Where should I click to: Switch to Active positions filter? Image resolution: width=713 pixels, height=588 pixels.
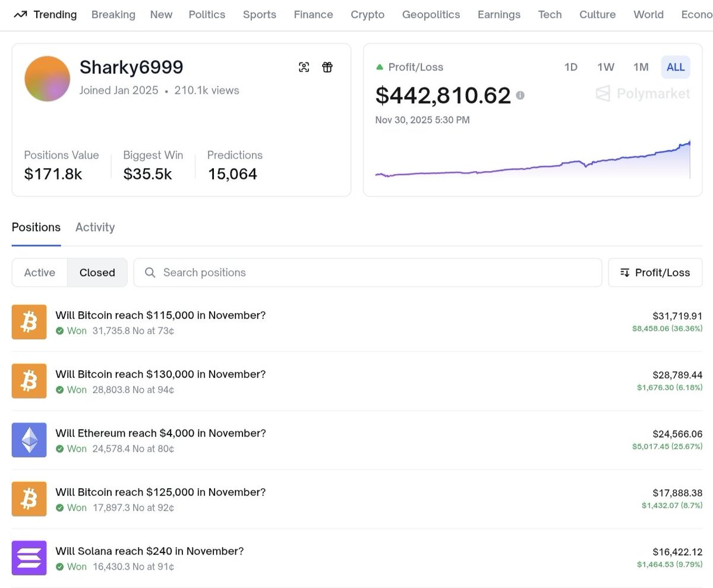pos(40,273)
